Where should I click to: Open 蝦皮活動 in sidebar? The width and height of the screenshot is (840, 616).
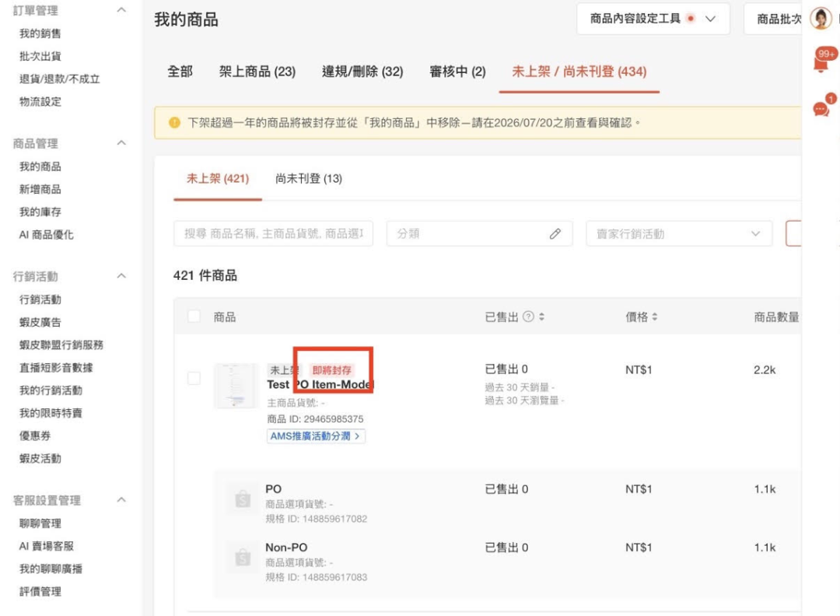40,459
